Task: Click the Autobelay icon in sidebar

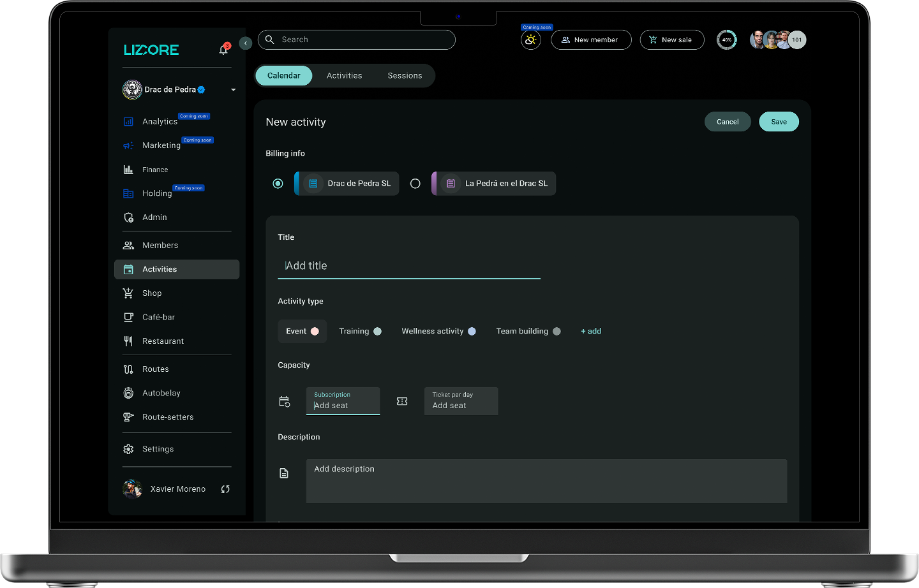Action: click(128, 393)
